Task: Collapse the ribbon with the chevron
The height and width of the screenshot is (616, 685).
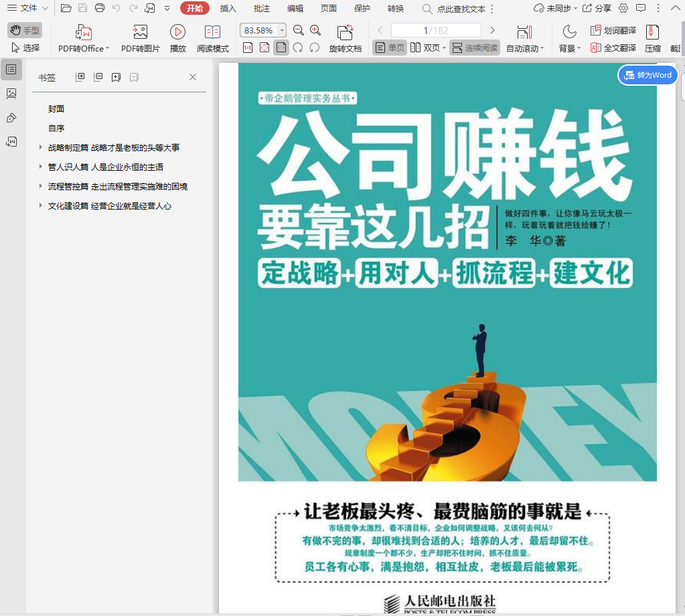Action: point(675,8)
